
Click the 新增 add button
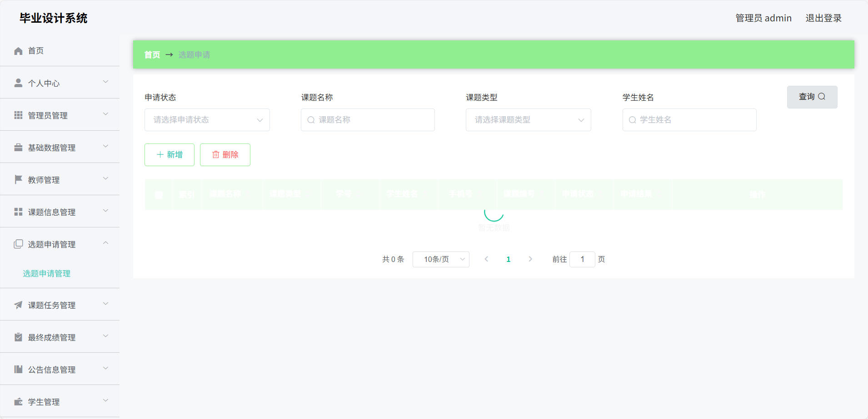point(170,155)
